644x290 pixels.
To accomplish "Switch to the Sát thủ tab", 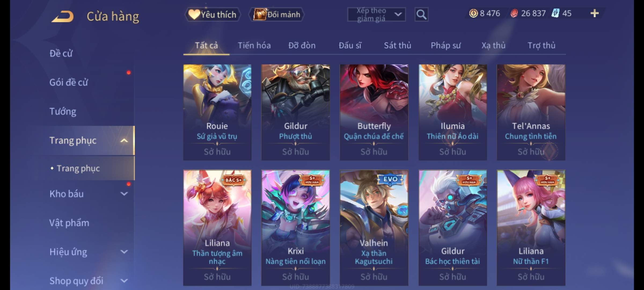I will pos(397,45).
